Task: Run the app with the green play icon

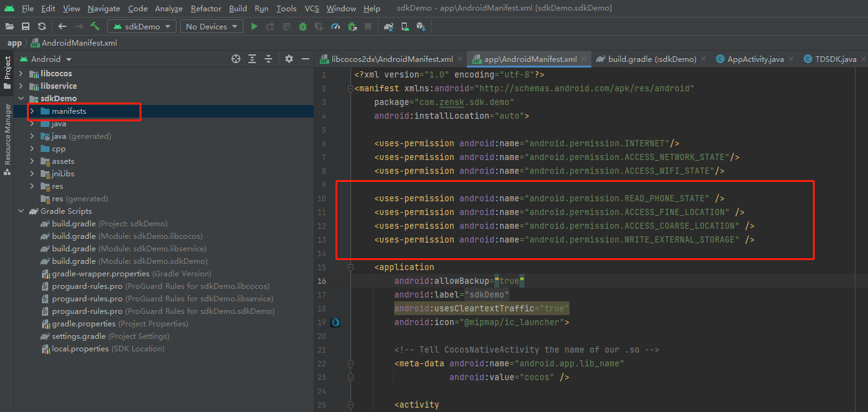Action: pyautogui.click(x=254, y=26)
